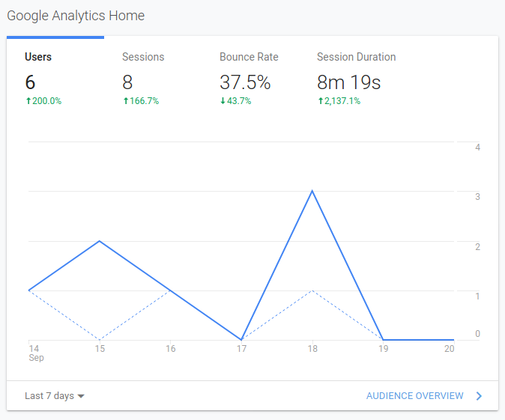Click the Bounce Rate 43.7% decrease indicator
The height and width of the screenshot is (420, 505).
235,101
